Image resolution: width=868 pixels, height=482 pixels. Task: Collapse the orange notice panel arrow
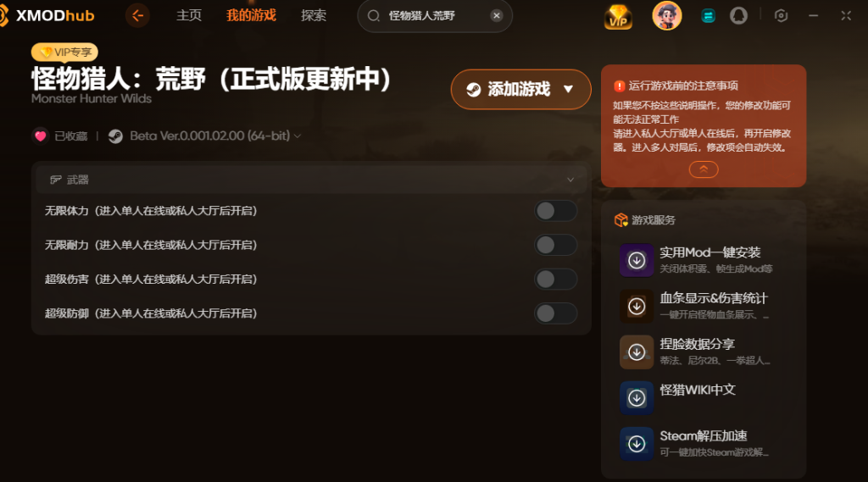point(704,169)
